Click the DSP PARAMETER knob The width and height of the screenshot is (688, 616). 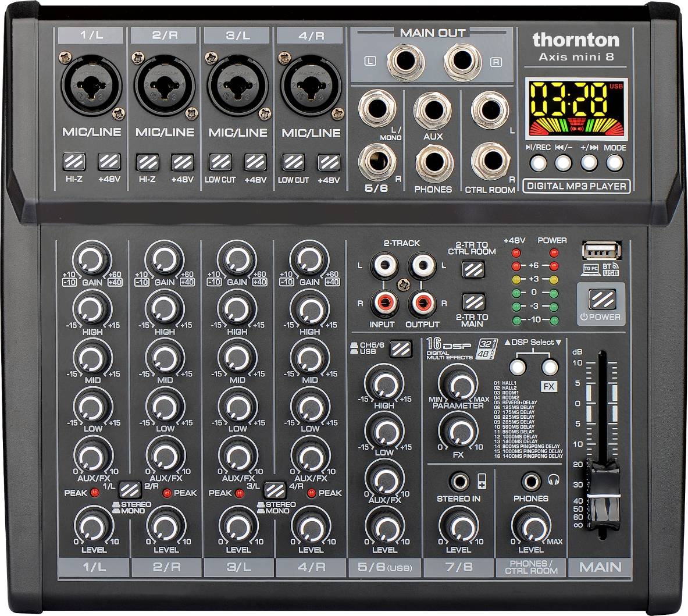[x=458, y=383]
